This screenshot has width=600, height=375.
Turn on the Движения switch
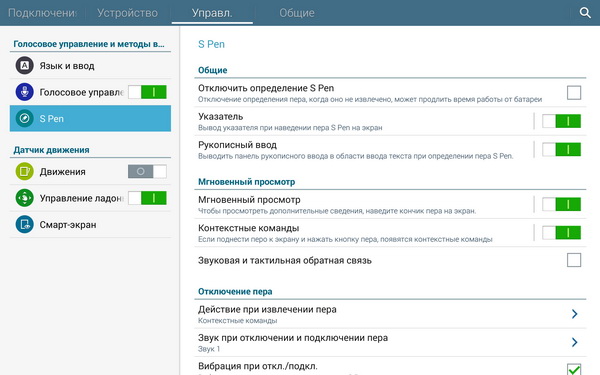147,171
